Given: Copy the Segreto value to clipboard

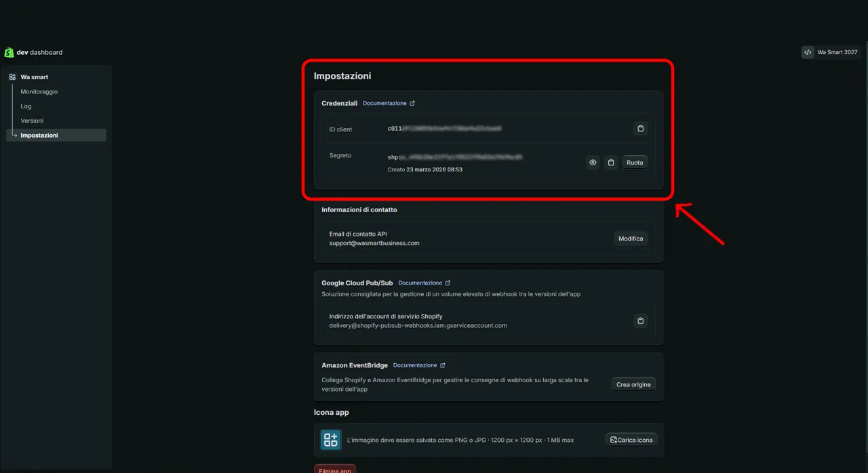Looking at the screenshot, I should (x=611, y=163).
